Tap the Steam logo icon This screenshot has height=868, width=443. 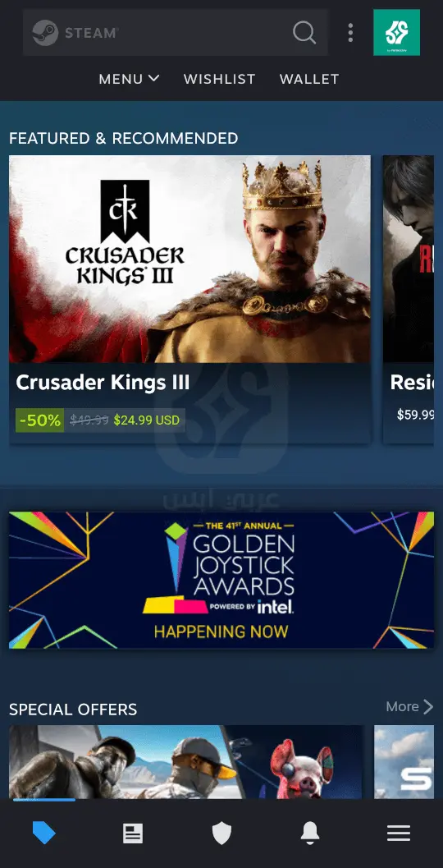45,33
